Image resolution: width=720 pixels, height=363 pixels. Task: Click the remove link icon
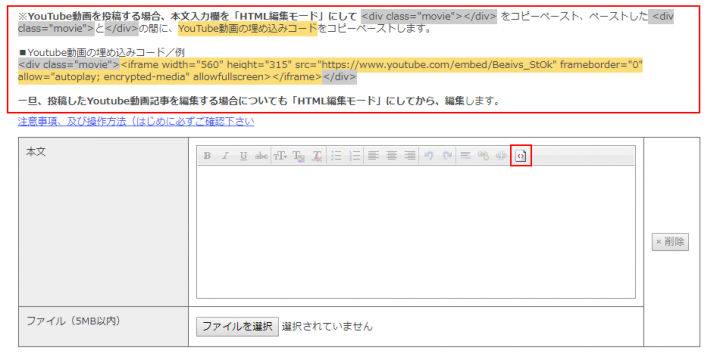click(x=501, y=156)
